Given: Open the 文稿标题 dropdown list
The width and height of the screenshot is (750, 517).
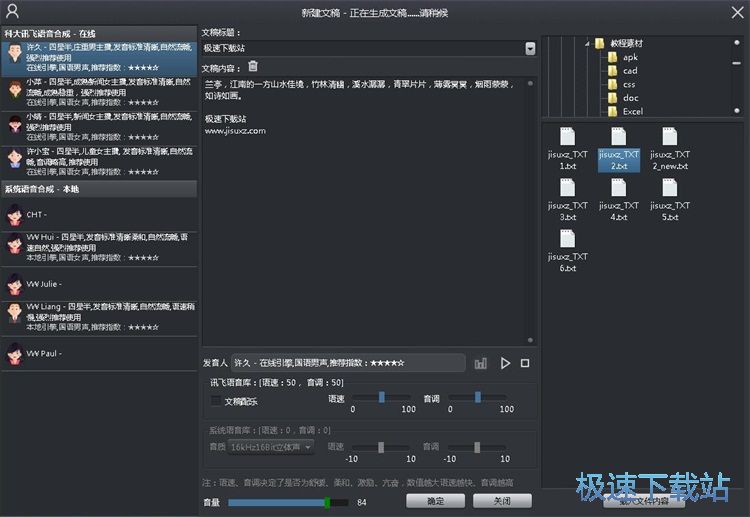Looking at the screenshot, I should click(x=530, y=48).
